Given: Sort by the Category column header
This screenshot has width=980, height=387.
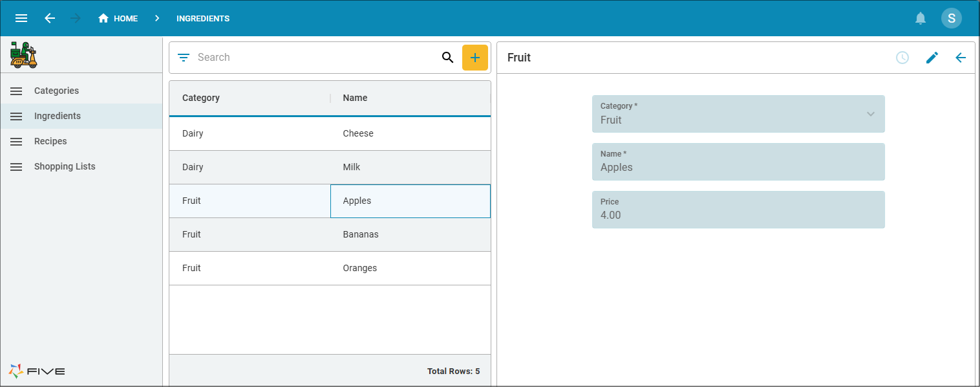Looking at the screenshot, I should point(201,98).
